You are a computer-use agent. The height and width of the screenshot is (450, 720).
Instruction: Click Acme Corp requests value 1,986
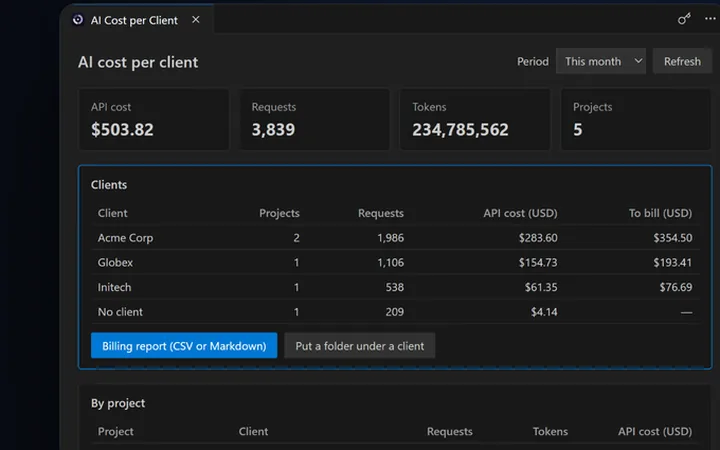[x=390, y=238]
